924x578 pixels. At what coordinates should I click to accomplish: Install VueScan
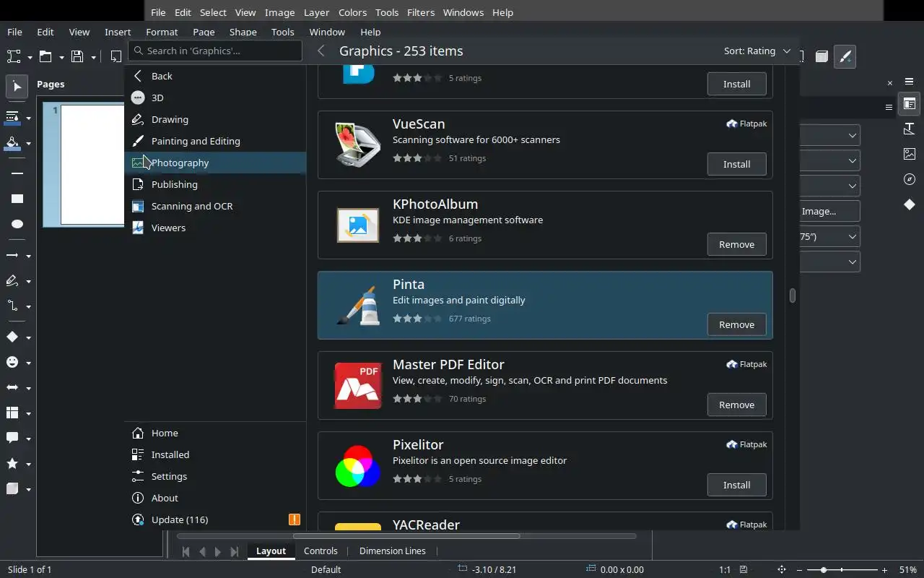pyautogui.click(x=736, y=164)
